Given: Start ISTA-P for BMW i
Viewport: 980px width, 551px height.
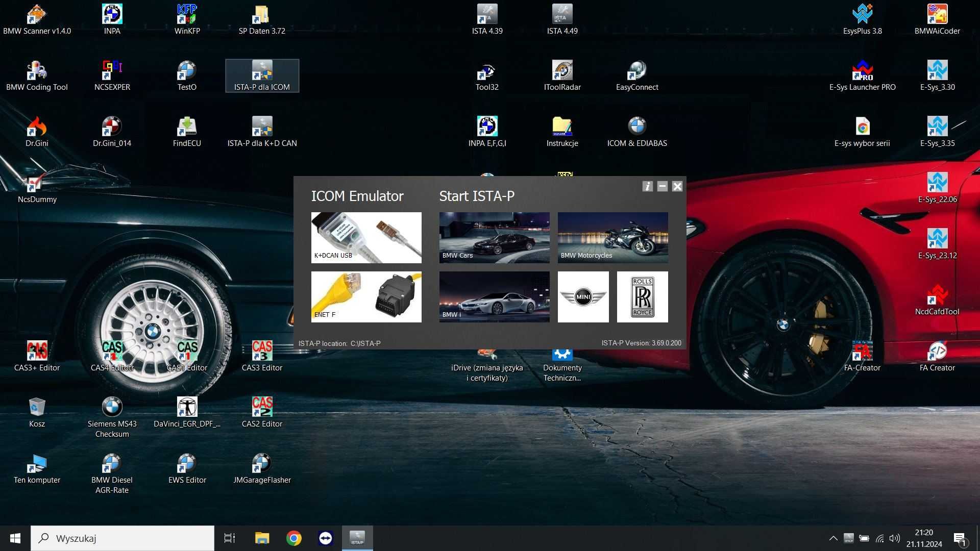Looking at the screenshot, I should [494, 296].
